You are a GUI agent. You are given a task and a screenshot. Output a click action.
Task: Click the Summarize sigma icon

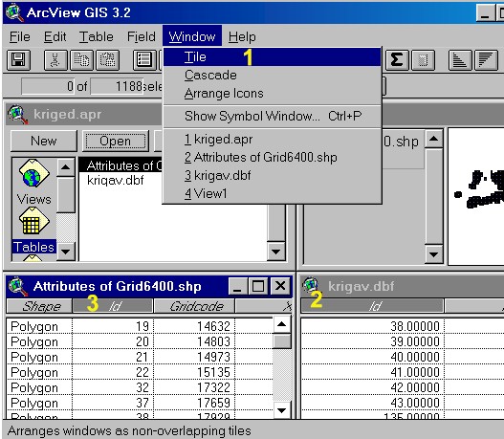click(x=397, y=60)
